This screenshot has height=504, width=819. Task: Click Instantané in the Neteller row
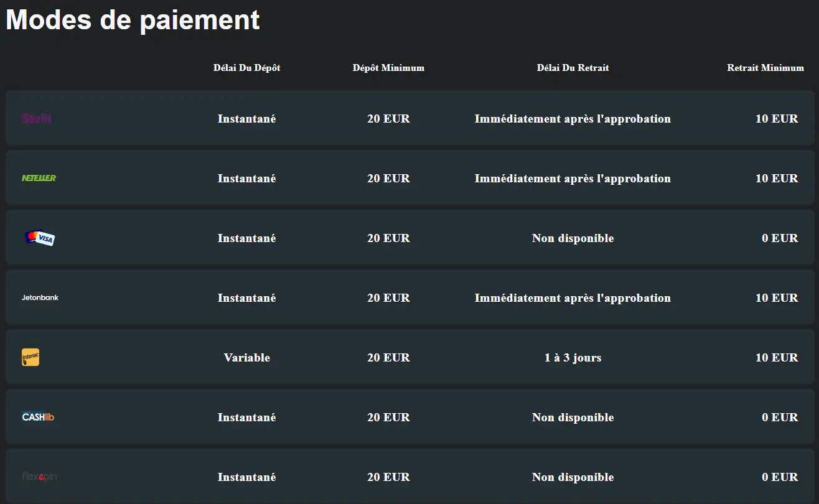pyautogui.click(x=246, y=179)
